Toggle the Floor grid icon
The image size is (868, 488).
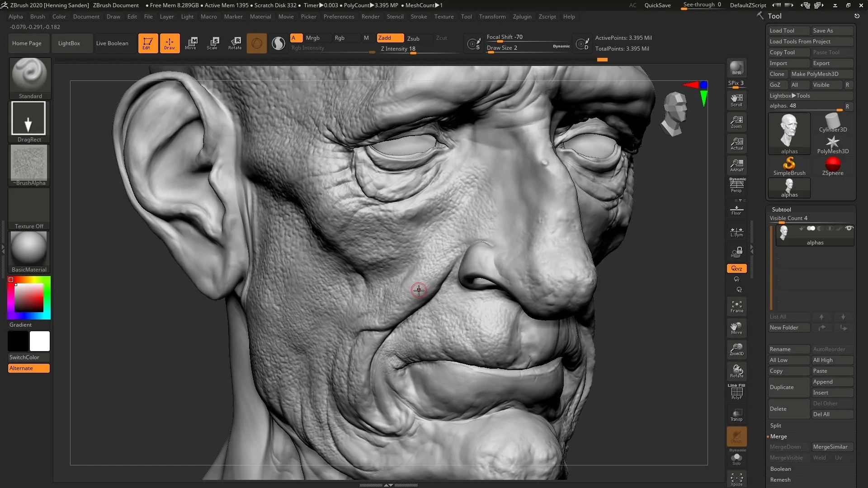736,210
